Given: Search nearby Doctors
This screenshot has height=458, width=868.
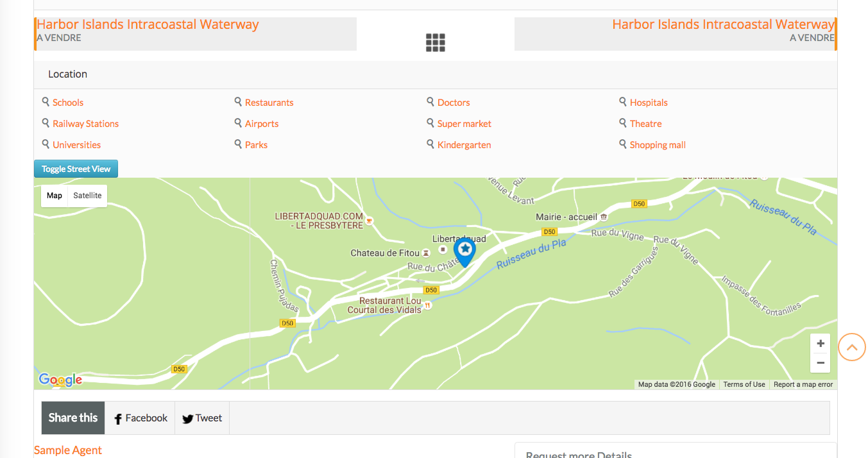Looking at the screenshot, I should [454, 103].
